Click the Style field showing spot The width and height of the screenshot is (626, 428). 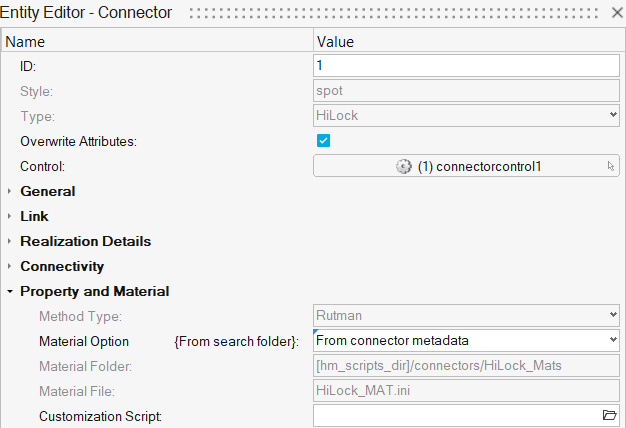coord(466,91)
